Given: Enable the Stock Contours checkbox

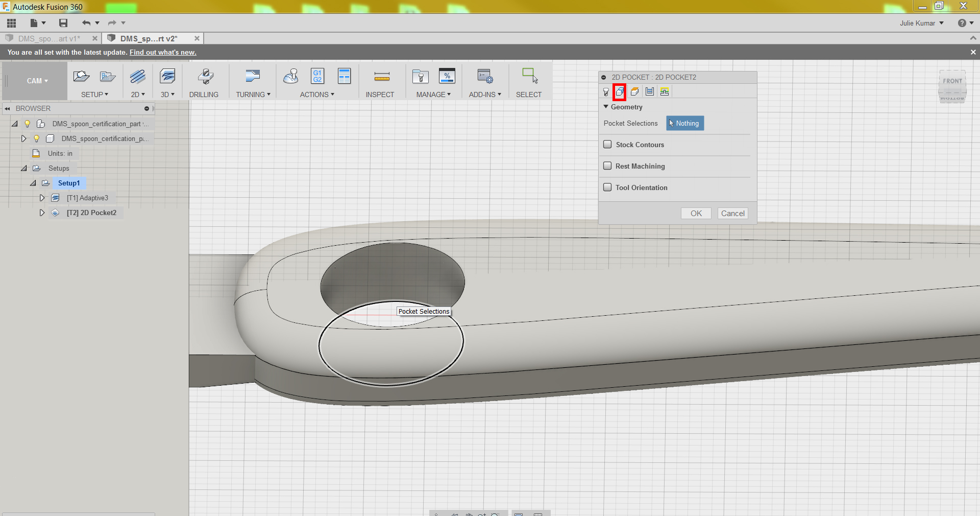Looking at the screenshot, I should pos(607,145).
